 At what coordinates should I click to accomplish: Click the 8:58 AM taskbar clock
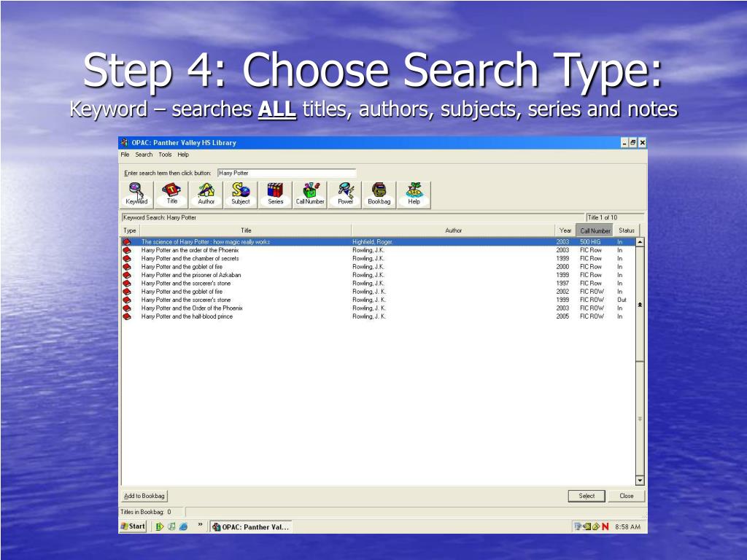pyautogui.click(x=627, y=526)
